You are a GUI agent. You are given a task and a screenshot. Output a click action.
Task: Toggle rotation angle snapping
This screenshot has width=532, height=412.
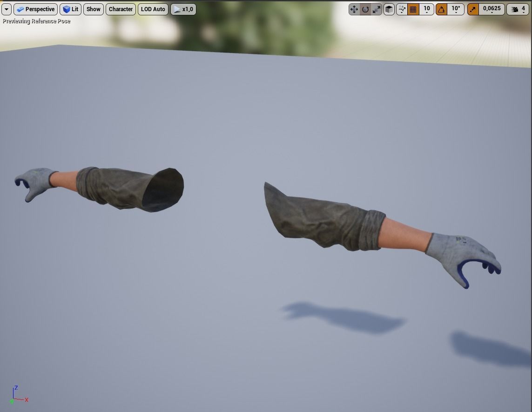[x=441, y=9]
